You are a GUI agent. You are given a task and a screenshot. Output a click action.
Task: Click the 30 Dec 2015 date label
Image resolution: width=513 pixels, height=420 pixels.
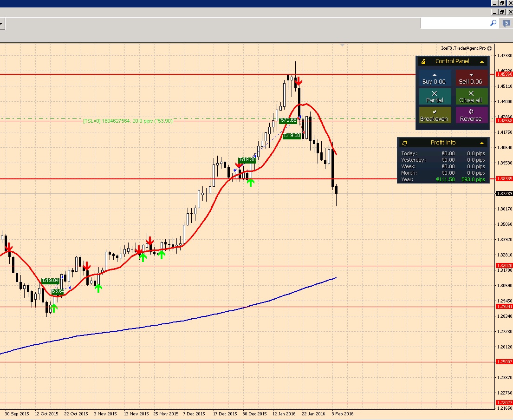click(x=254, y=414)
